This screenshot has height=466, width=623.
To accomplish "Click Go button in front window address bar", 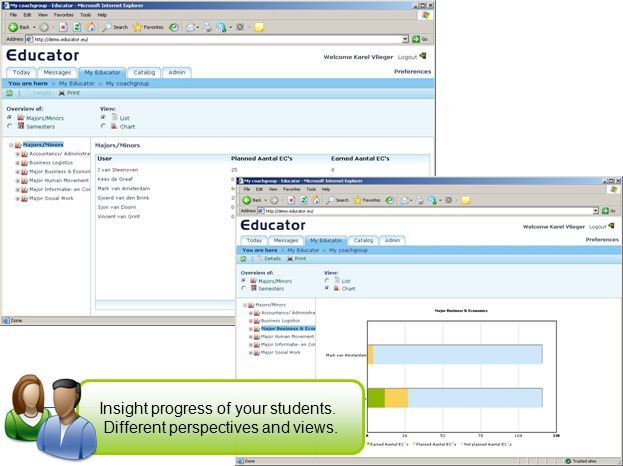I will click(x=609, y=211).
